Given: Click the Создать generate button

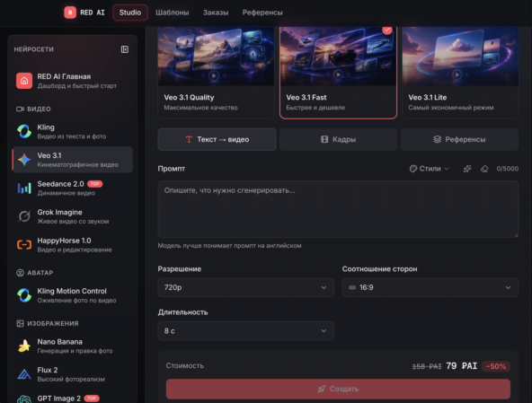Looking at the screenshot, I should (x=338, y=389).
